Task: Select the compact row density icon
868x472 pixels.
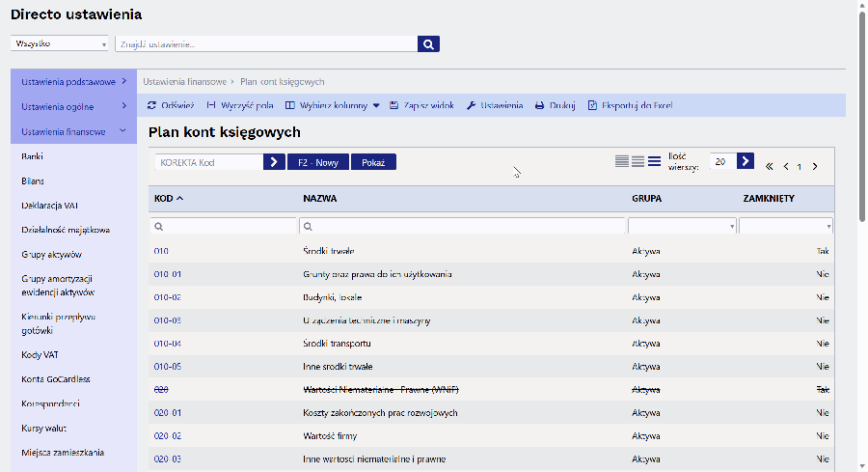Action: pos(622,161)
